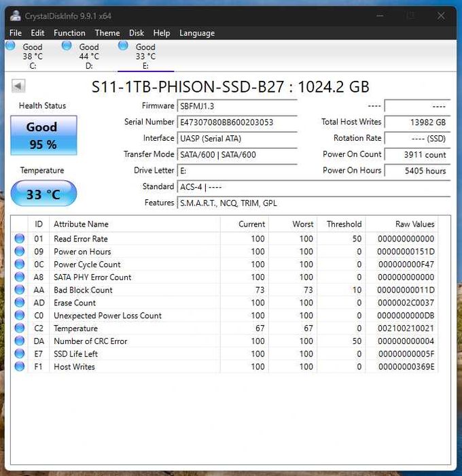Viewport: 462px width, 476px height.
Task: Select the Number of CRC Error attribute name
Action: pyautogui.click(x=90, y=341)
